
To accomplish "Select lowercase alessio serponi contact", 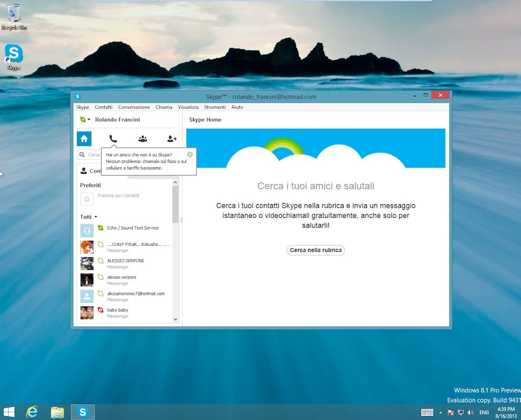I will (125, 280).
